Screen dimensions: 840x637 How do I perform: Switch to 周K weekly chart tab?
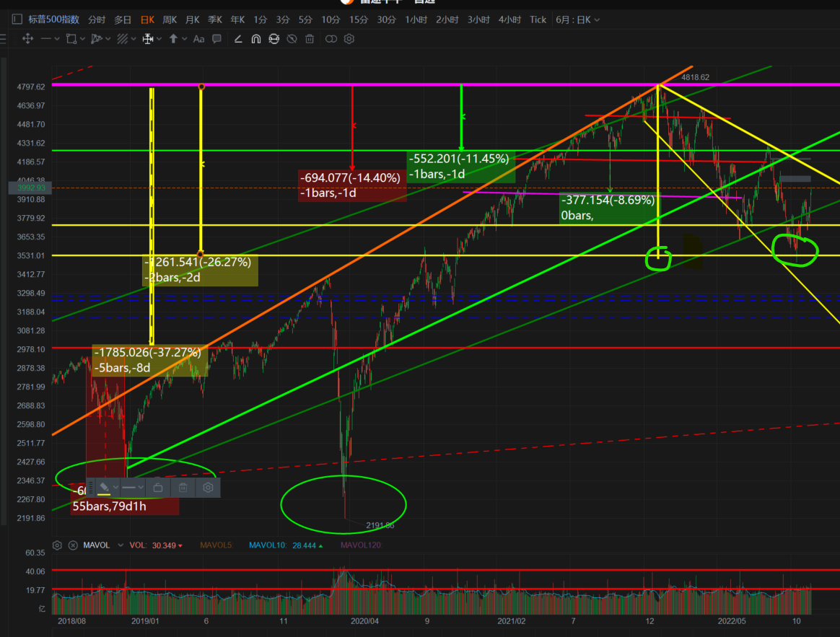(170, 19)
